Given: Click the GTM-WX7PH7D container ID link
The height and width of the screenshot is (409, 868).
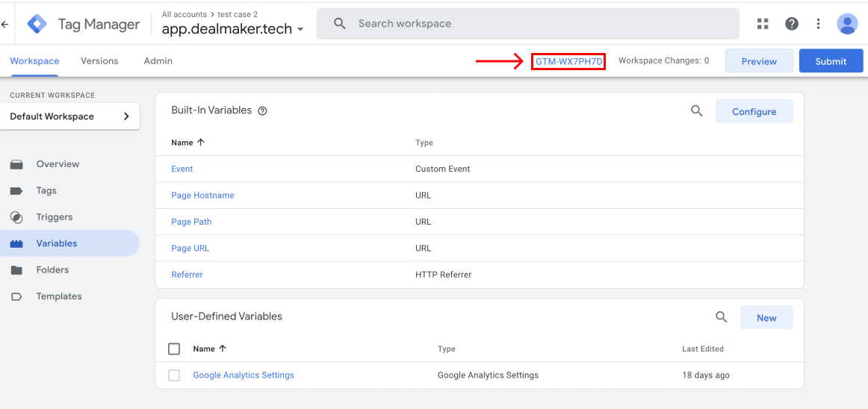Looking at the screenshot, I should [568, 61].
